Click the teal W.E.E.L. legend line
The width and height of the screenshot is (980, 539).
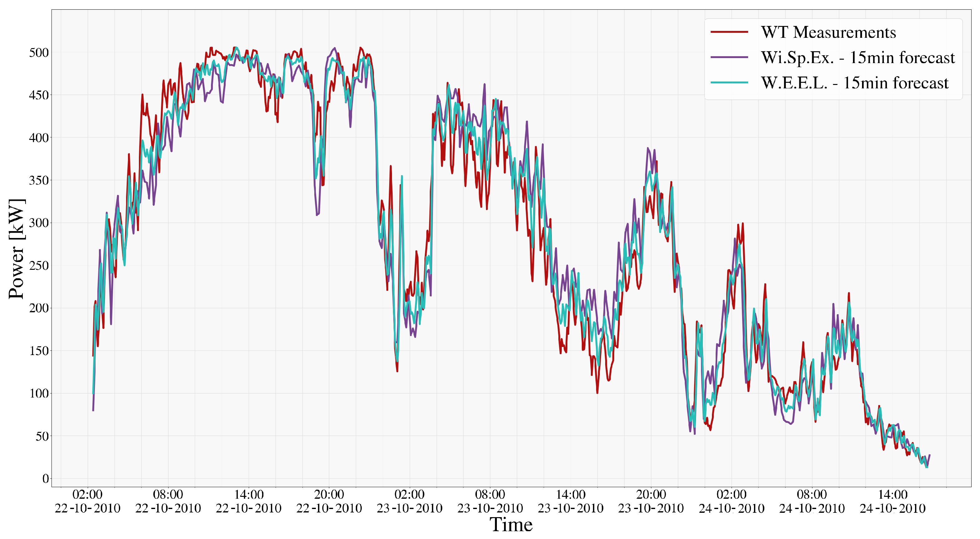729,83
